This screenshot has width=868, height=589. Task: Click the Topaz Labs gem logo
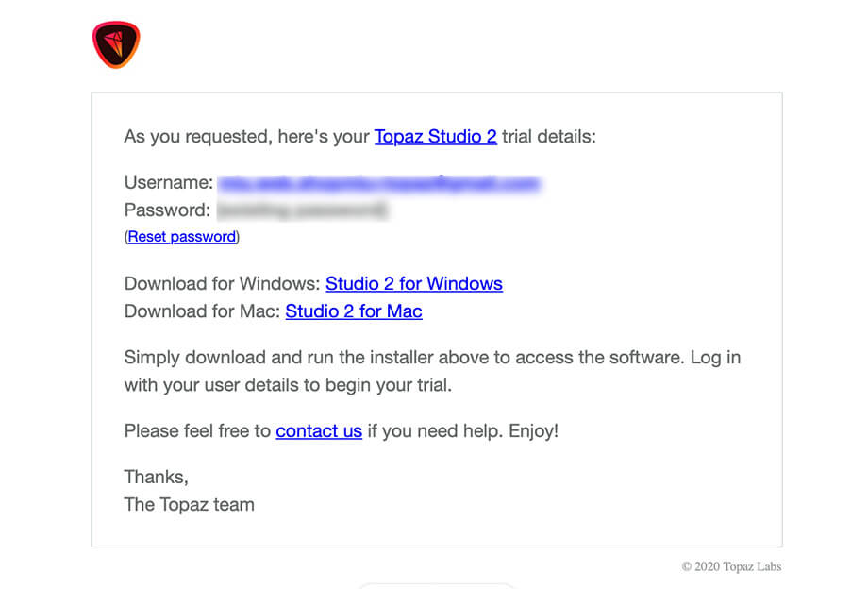pyautogui.click(x=116, y=44)
